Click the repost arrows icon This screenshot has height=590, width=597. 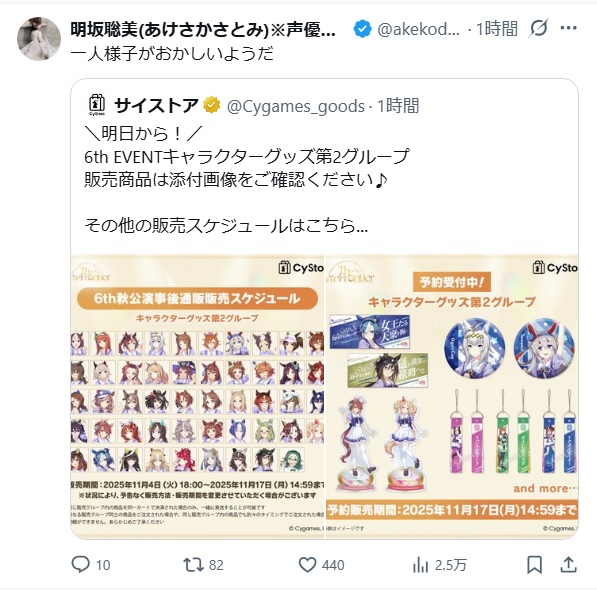tap(194, 565)
